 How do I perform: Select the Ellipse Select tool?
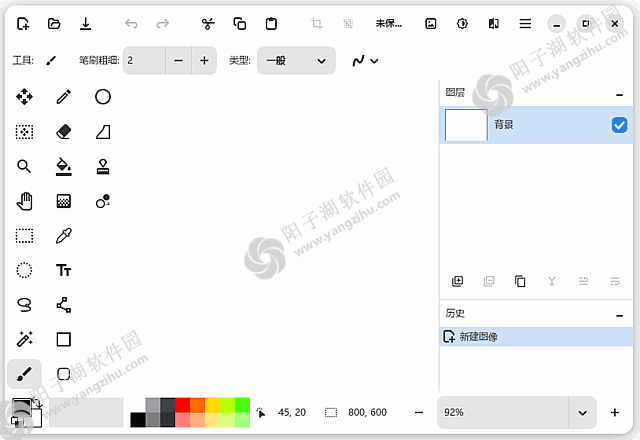24,270
